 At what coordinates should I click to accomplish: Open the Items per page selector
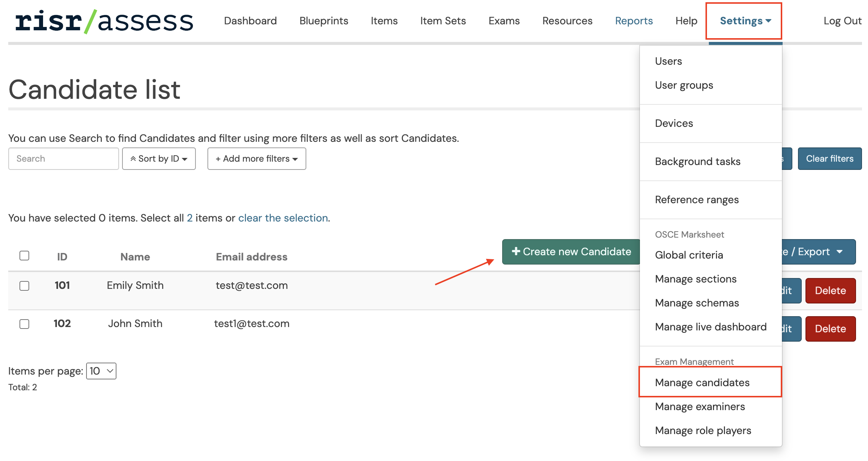point(101,371)
